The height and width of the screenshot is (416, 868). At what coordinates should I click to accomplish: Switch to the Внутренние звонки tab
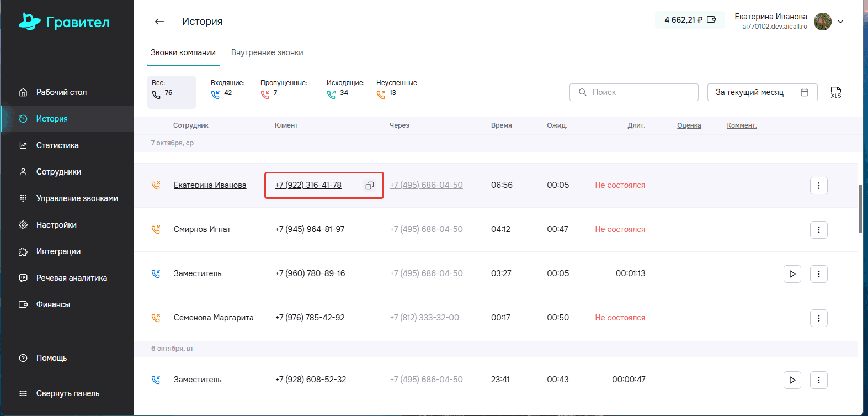point(267,52)
